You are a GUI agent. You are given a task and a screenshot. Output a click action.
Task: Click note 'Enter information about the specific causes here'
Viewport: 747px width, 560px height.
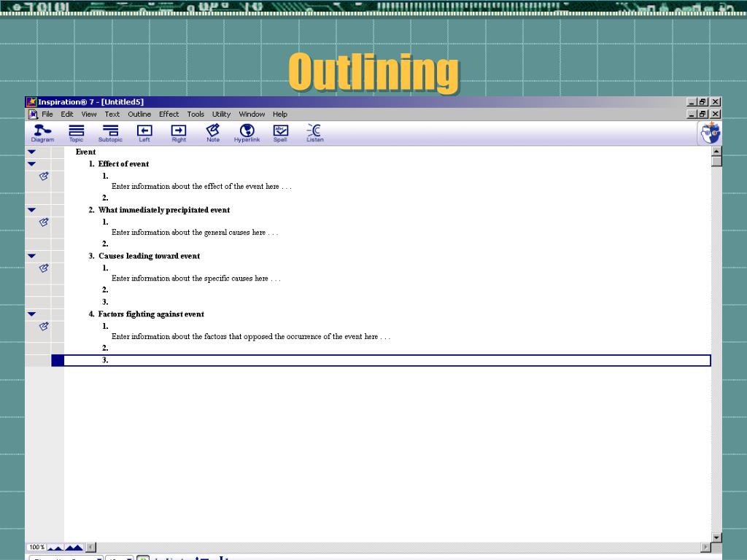196,279
